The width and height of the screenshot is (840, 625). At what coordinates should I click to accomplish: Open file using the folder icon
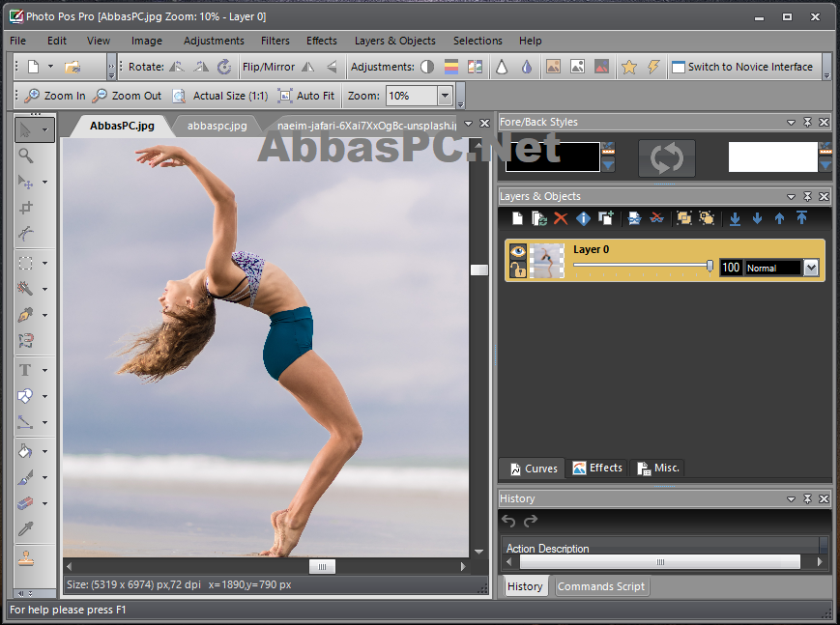72,67
